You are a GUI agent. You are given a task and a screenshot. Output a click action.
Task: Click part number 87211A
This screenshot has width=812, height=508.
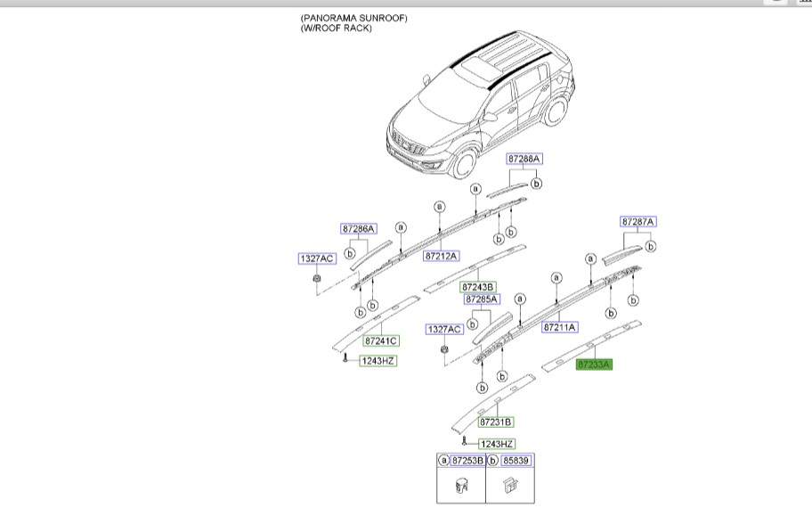pyautogui.click(x=562, y=328)
